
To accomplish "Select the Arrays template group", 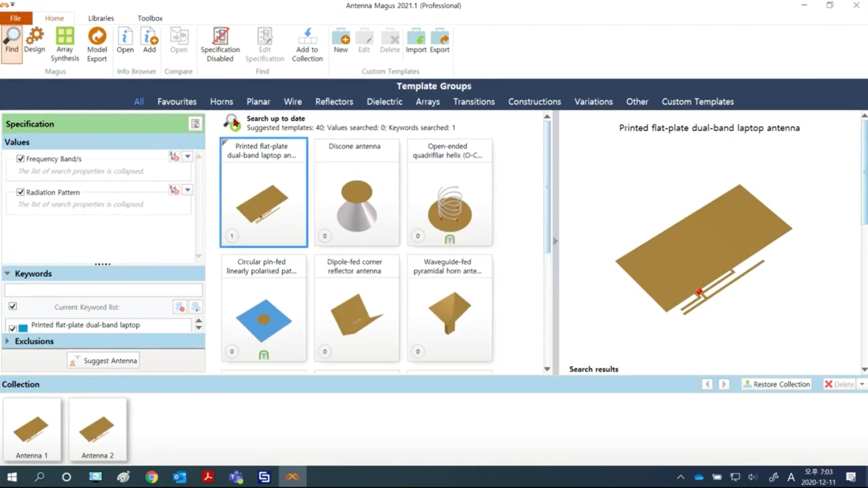I will tap(427, 102).
